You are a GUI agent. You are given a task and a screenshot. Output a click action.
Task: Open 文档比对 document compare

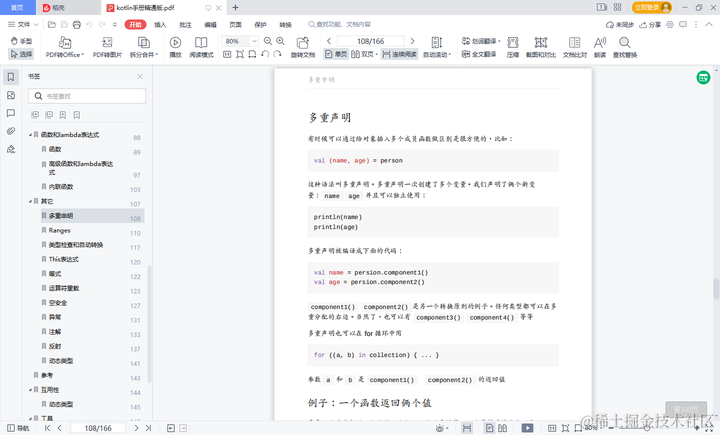(575, 47)
